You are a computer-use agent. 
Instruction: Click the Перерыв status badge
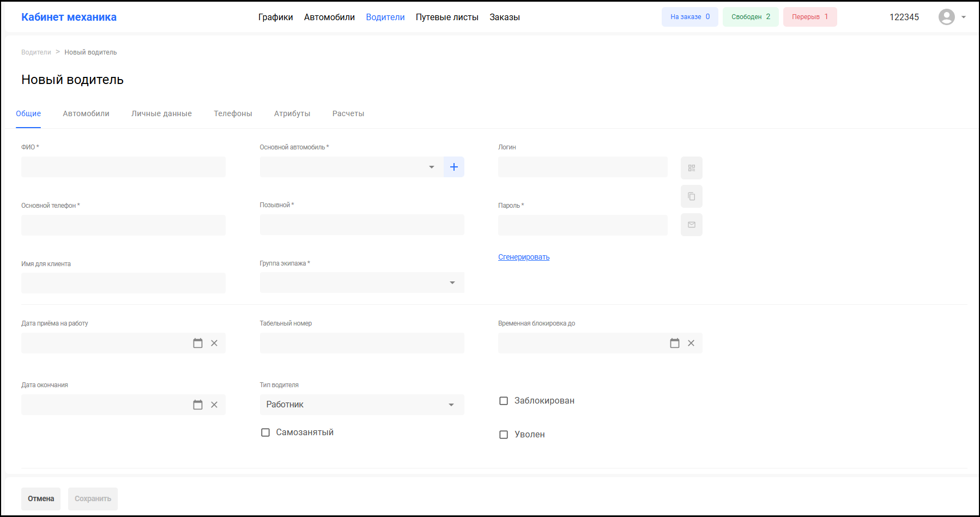809,17
